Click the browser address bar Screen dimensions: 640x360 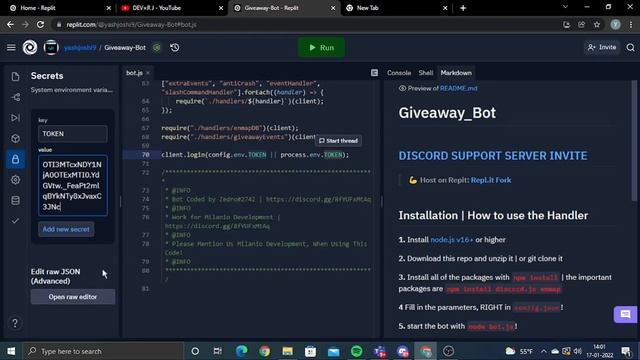click(x=306, y=25)
